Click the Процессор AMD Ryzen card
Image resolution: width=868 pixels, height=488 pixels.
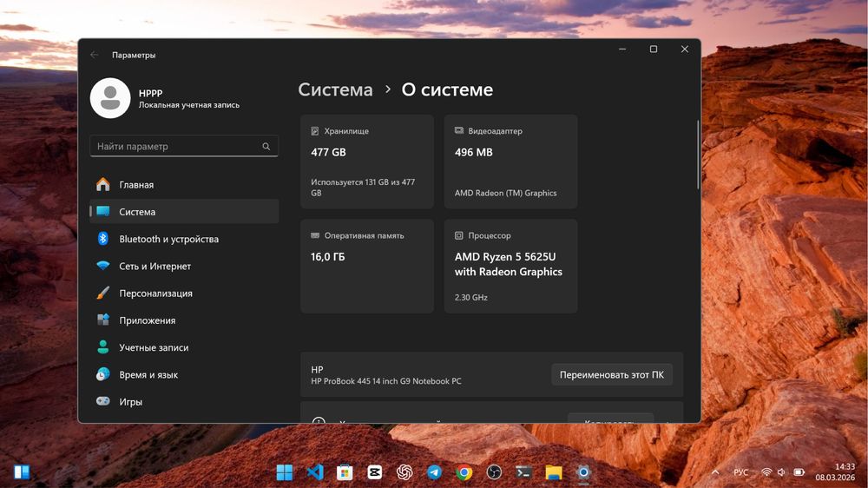point(511,267)
